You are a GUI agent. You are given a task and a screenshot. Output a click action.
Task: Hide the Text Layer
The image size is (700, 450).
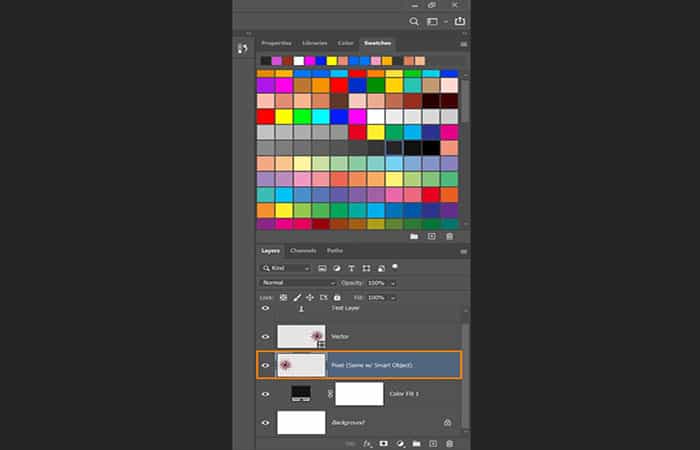pyautogui.click(x=265, y=308)
